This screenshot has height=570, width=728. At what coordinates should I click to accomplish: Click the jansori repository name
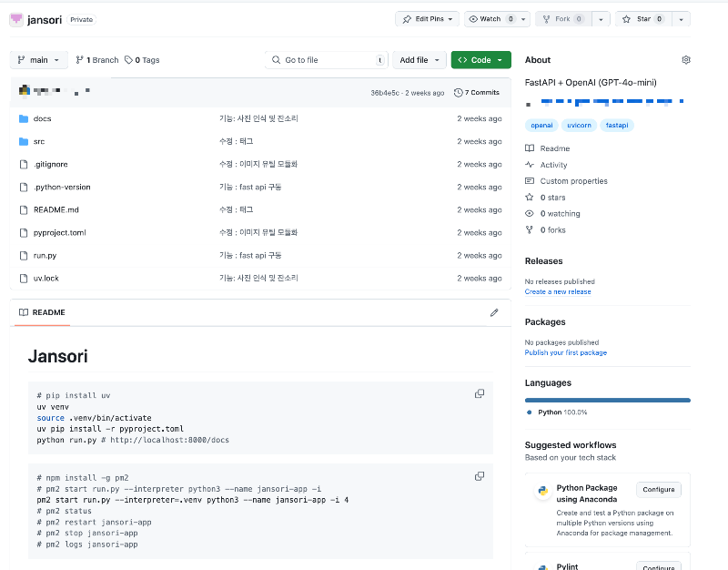click(45, 19)
